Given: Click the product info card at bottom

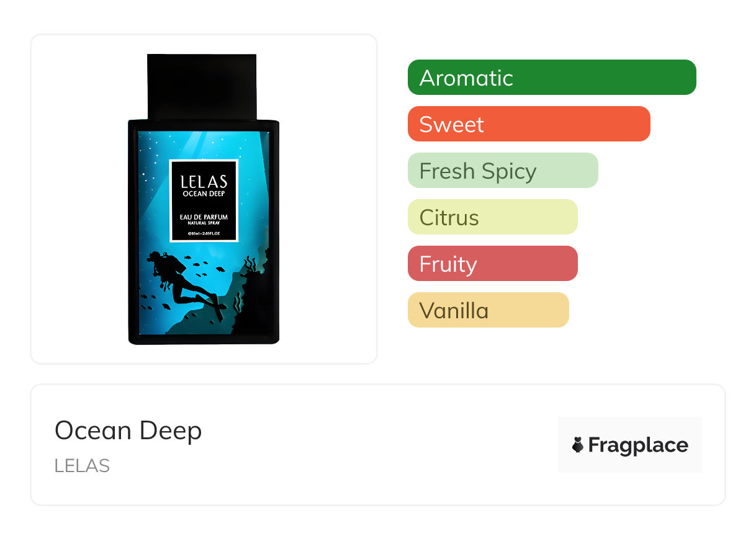Looking at the screenshot, I should click(378, 445).
